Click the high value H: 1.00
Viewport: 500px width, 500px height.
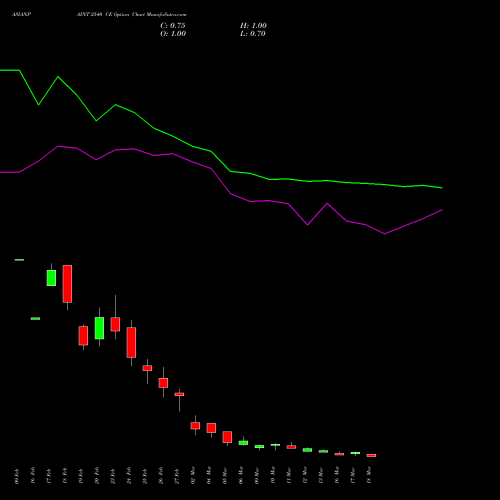pyautogui.click(x=253, y=26)
